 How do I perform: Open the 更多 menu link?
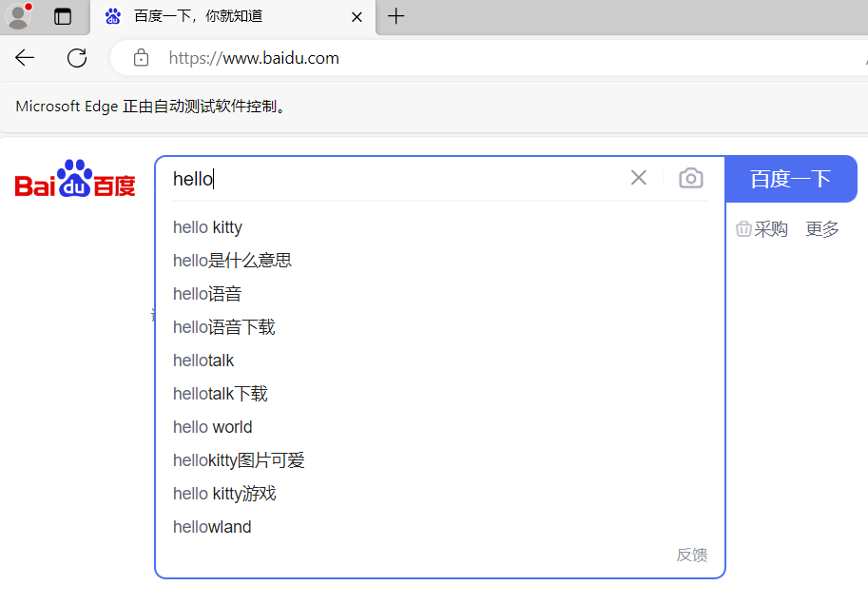click(x=822, y=228)
